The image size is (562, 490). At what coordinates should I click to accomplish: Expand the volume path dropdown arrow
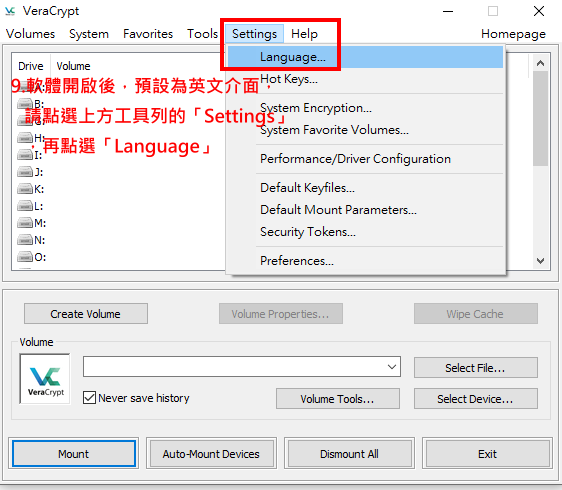click(x=392, y=367)
